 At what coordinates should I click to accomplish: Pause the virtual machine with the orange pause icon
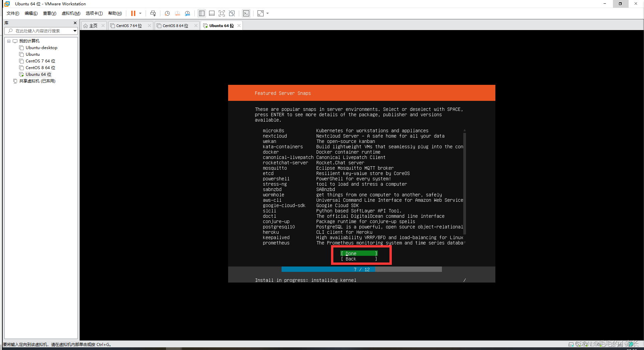coord(133,13)
